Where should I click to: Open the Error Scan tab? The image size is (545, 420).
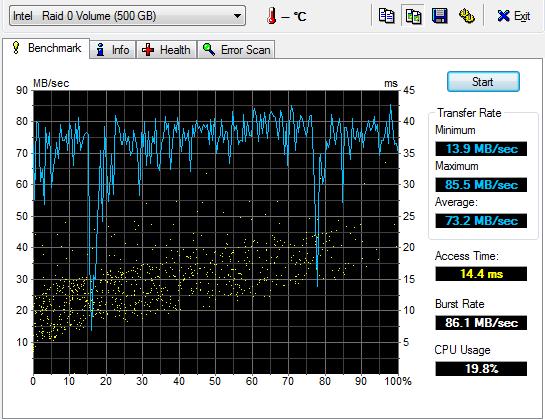236,50
